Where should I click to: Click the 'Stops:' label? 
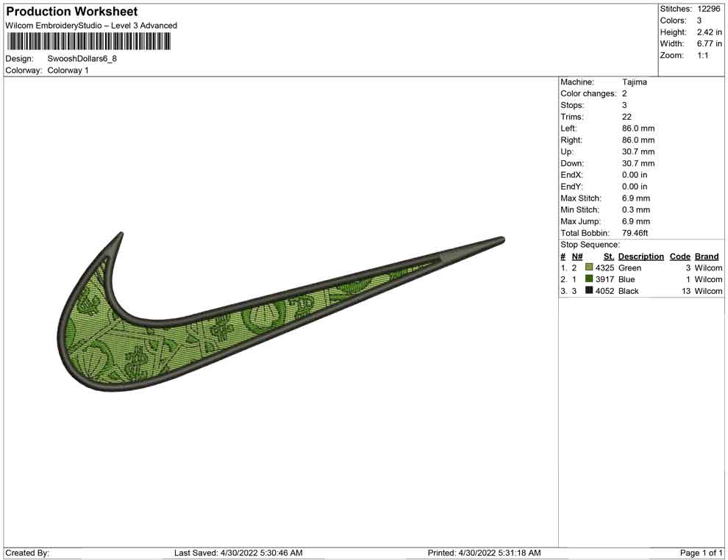(572, 105)
